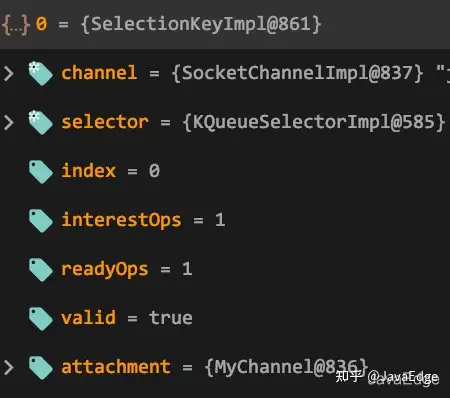Expand the attachment MyChannel node
The width and height of the screenshot is (450, 398).
point(9,368)
